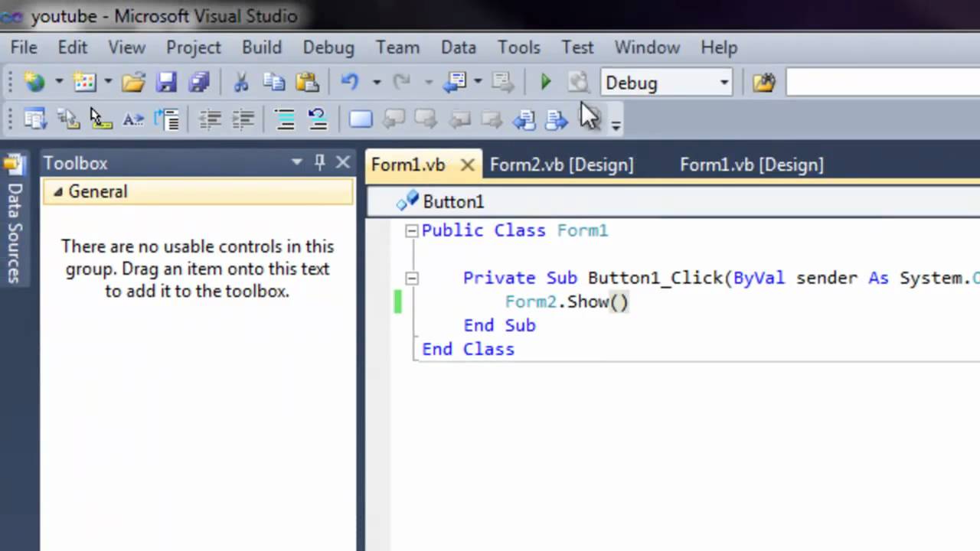Image resolution: width=980 pixels, height=551 pixels.
Task: Click the End Class code line
Action: [468, 349]
